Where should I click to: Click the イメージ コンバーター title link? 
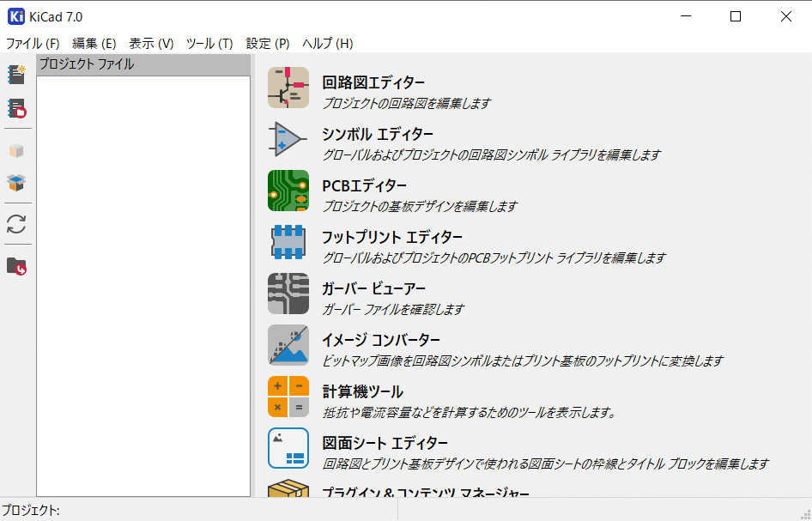click(381, 340)
